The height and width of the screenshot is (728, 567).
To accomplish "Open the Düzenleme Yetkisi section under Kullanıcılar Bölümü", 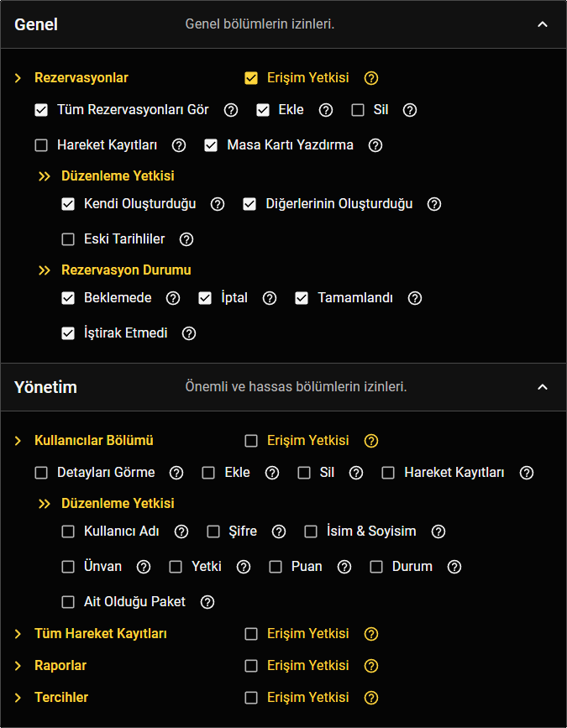I will 117,503.
